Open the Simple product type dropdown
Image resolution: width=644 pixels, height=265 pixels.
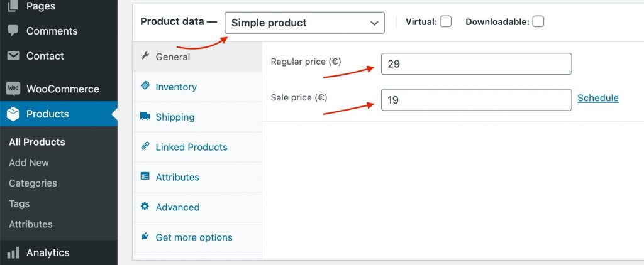(x=304, y=23)
